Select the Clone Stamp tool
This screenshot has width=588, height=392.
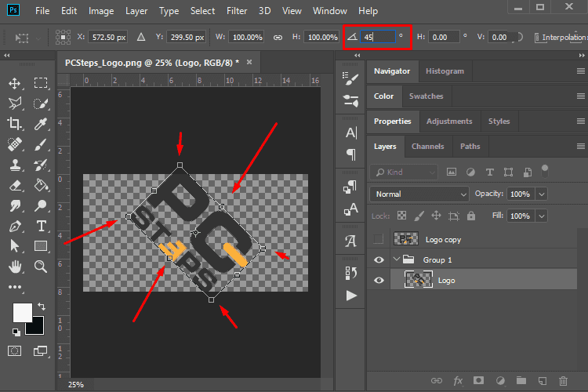(x=15, y=165)
